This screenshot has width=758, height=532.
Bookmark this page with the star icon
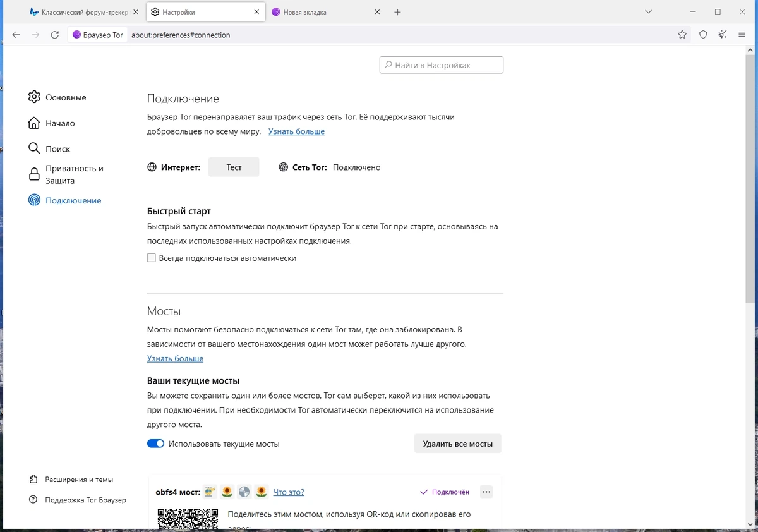682,35
